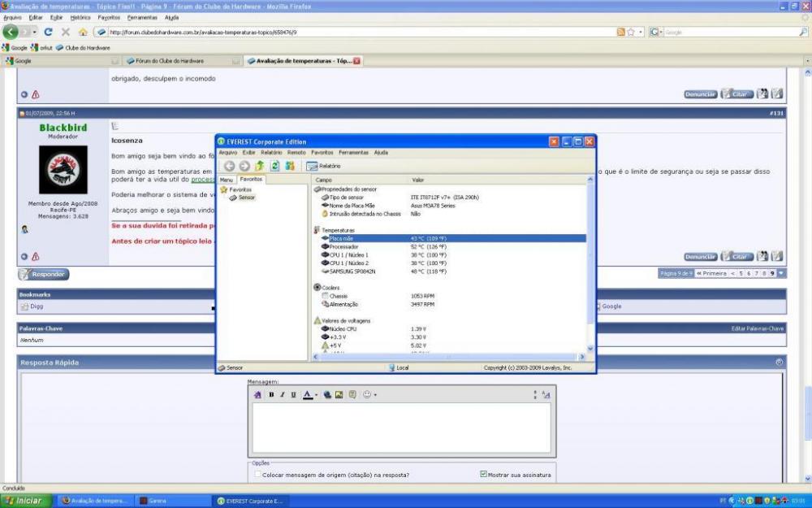Click the EVEREST up-level green arrow icon
This screenshot has width=812, height=508.
point(261,166)
